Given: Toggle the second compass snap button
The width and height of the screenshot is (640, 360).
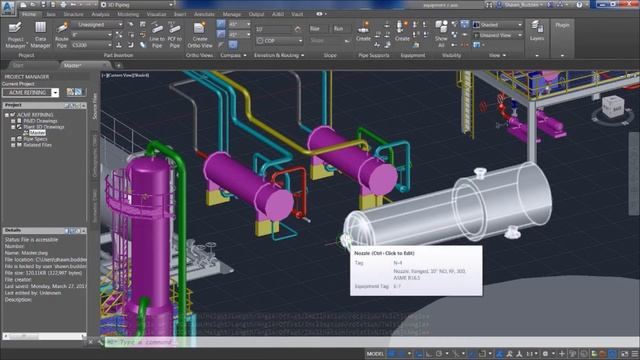Looking at the screenshot, I should point(221,35).
